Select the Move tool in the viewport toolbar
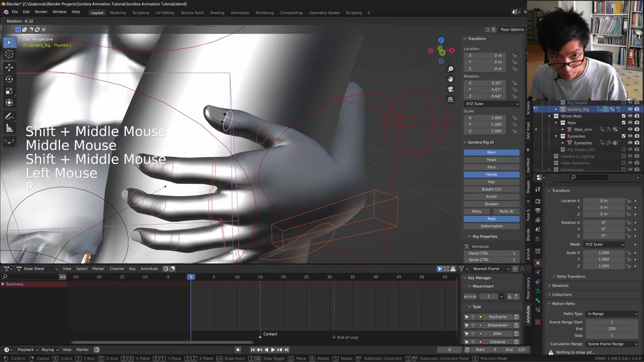Viewport: 644px width, 362px height. coord(9,67)
